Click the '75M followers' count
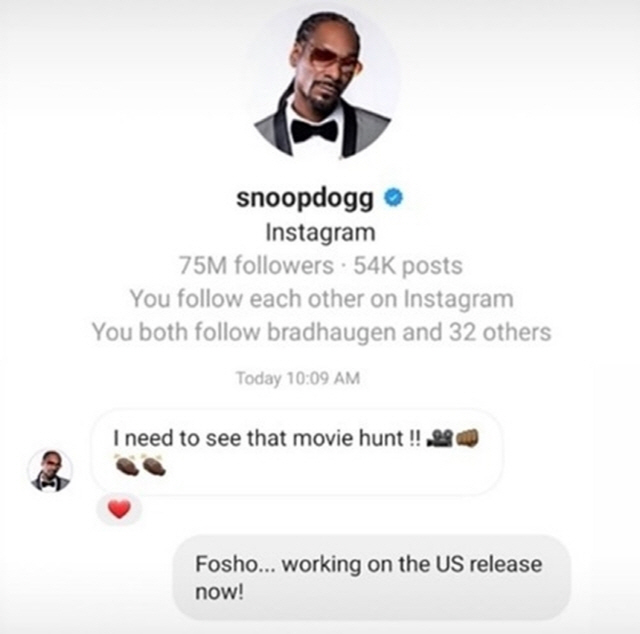This screenshot has height=634, width=640. point(256,266)
